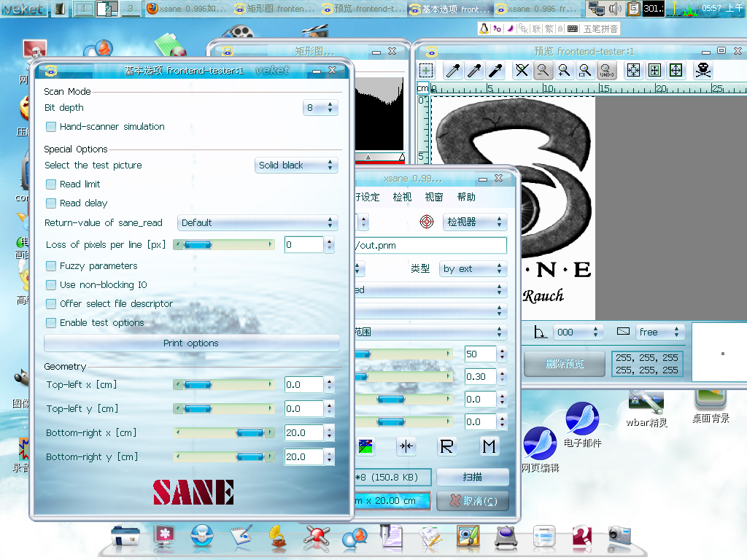Click the Top-left x slider
Image resolution: width=747 pixels, height=560 pixels.
click(x=224, y=385)
